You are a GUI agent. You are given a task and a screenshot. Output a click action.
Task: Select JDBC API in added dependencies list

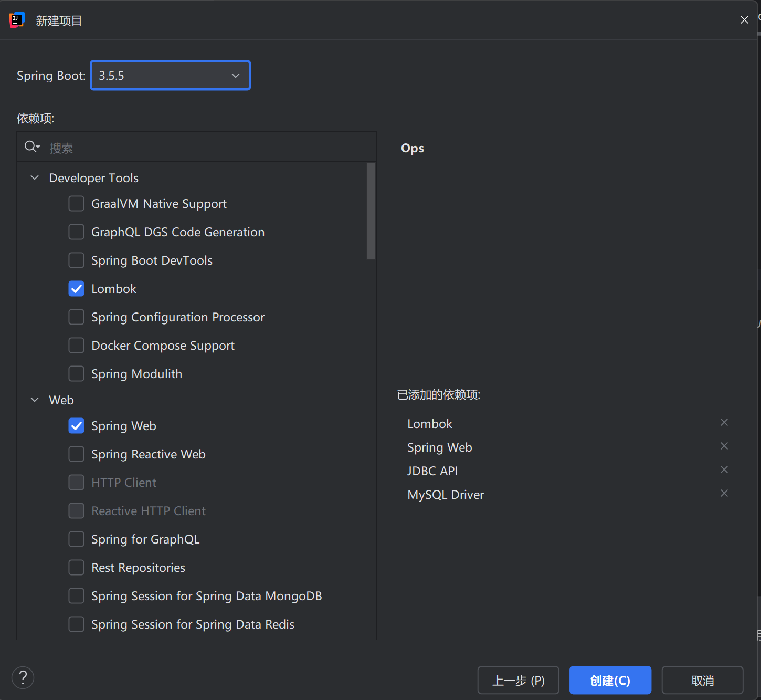(x=567, y=471)
